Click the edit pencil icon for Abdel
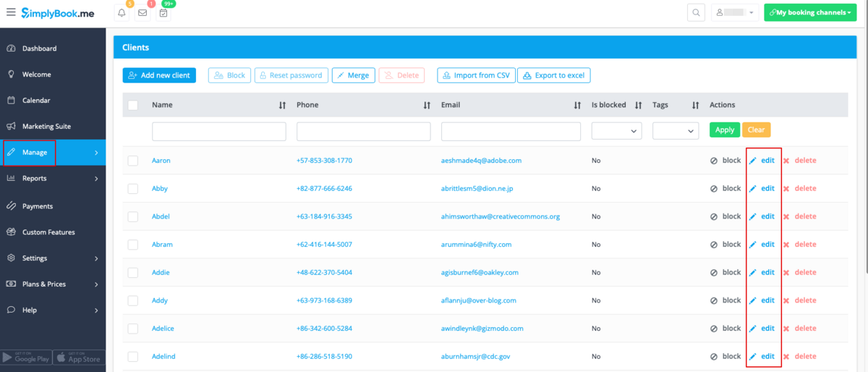This screenshot has height=372, width=868. click(753, 216)
